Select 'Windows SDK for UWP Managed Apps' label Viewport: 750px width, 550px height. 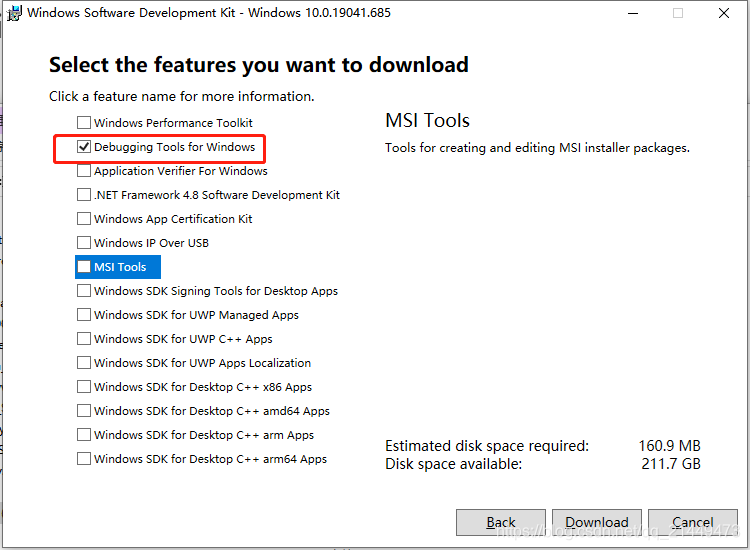pyautogui.click(x=197, y=315)
